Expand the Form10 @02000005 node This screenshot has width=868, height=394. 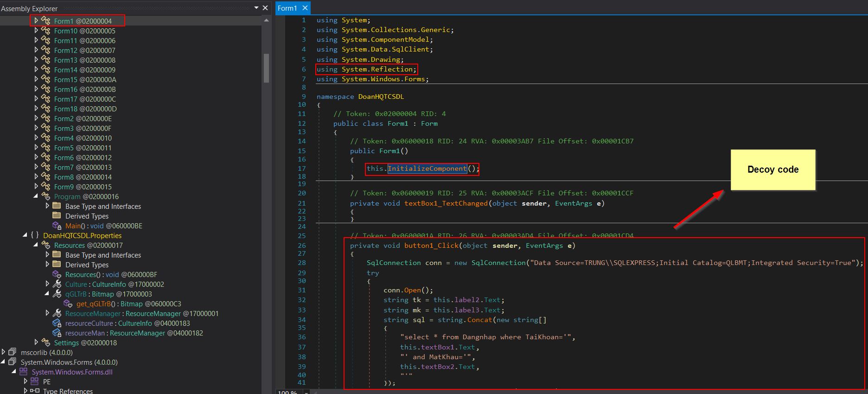click(x=36, y=30)
